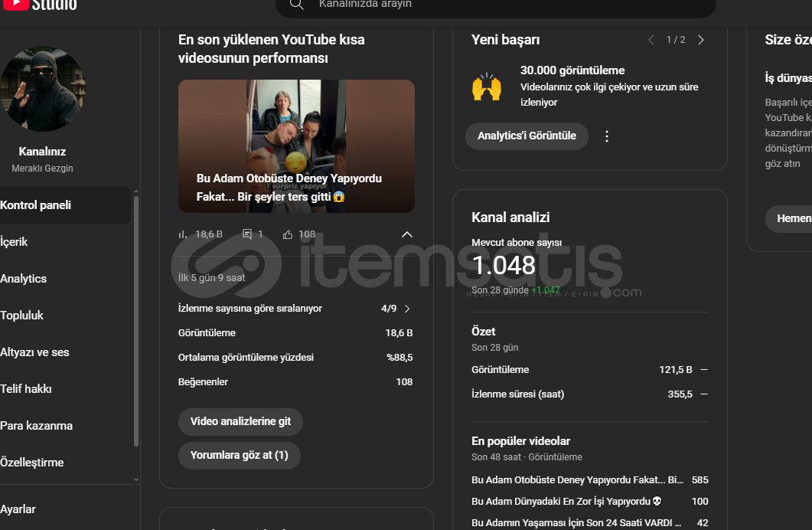Click the Ortalama görüntüleme yüzdesi label

246,358
